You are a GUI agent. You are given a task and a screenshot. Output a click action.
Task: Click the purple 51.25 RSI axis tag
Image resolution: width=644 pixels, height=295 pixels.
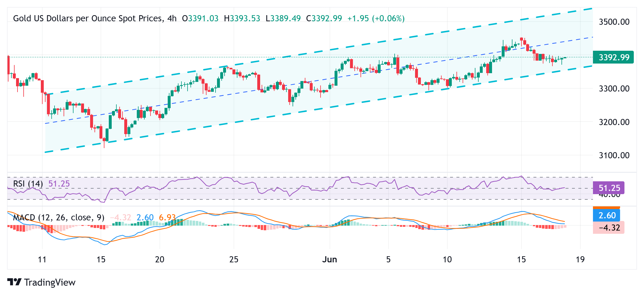(x=609, y=188)
